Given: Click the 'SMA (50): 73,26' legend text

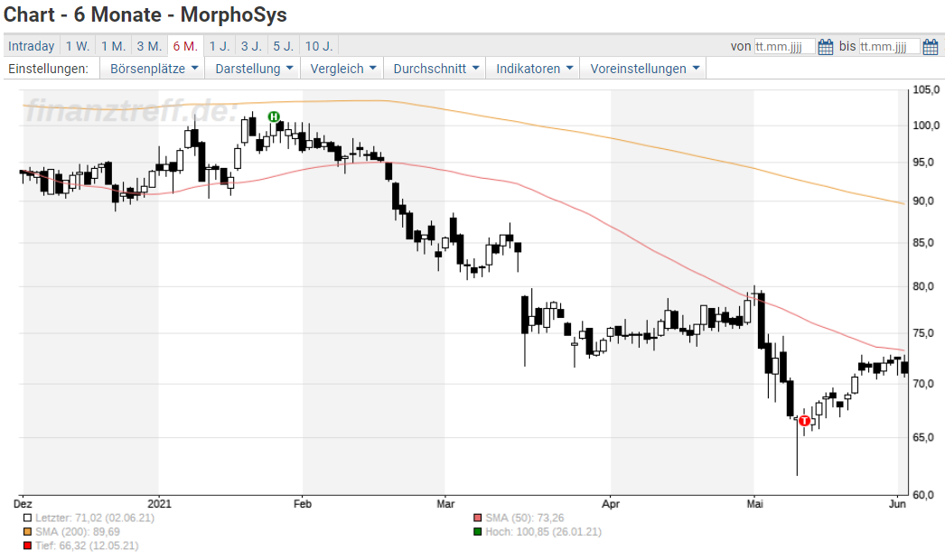Looking at the screenshot, I should (x=525, y=518).
